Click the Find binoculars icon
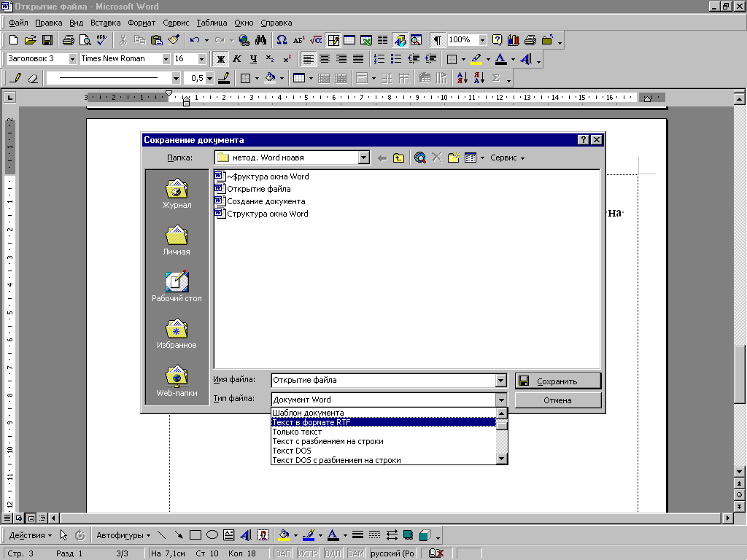This screenshot has height=560, width=747. pyautogui.click(x=260, y=40)
